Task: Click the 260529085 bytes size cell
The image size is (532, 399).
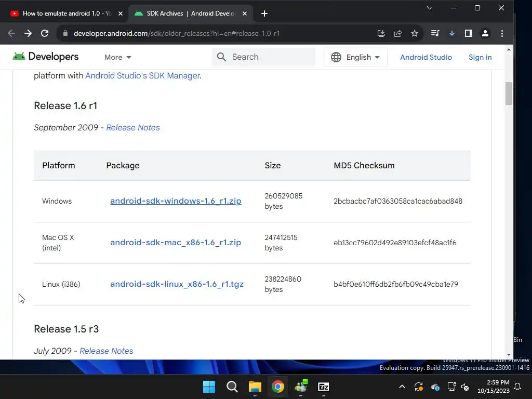Action: click(x=283, y=201)
